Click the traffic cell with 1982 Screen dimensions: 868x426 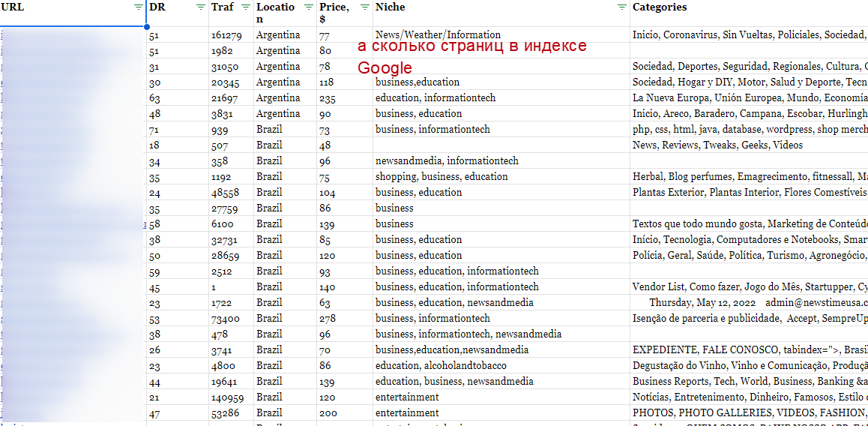pyautogui.click(x=232, y=50)
